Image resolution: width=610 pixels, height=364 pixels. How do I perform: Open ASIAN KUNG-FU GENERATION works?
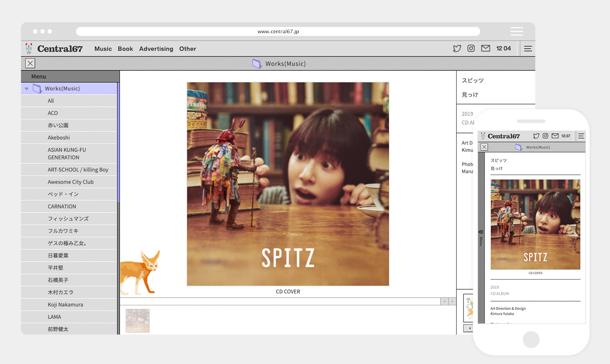pos(69,154)
